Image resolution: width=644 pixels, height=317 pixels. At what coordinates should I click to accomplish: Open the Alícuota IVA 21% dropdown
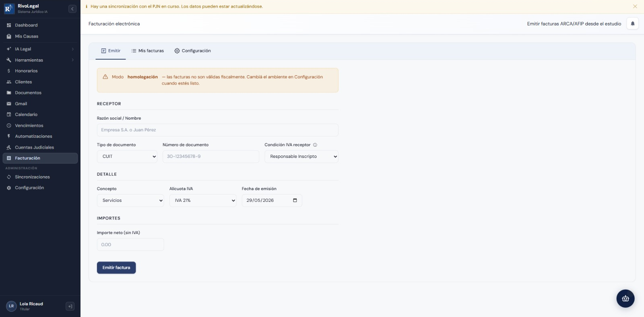point(203,201)
